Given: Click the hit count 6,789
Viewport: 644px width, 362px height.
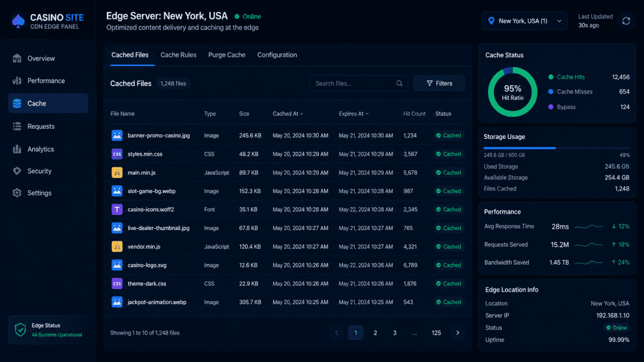Looking at the screenshot, I should [410, 265].
